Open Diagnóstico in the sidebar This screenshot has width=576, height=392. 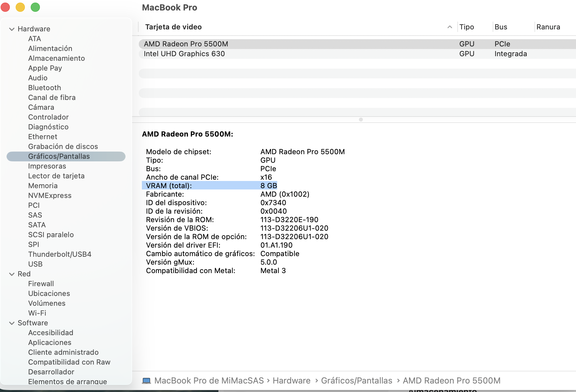pos(48,127)
